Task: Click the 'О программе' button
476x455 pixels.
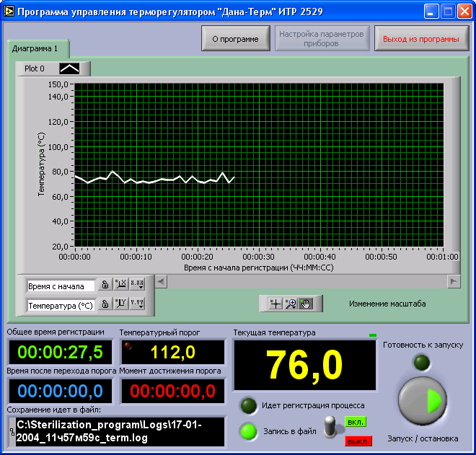Action: point(235,39)
